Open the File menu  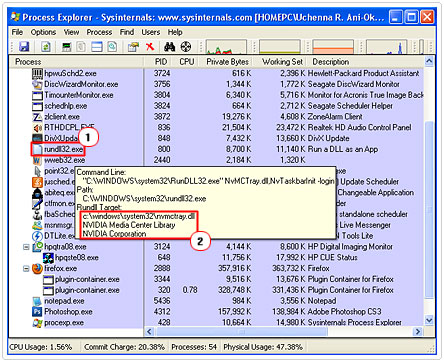click(17, 32)
